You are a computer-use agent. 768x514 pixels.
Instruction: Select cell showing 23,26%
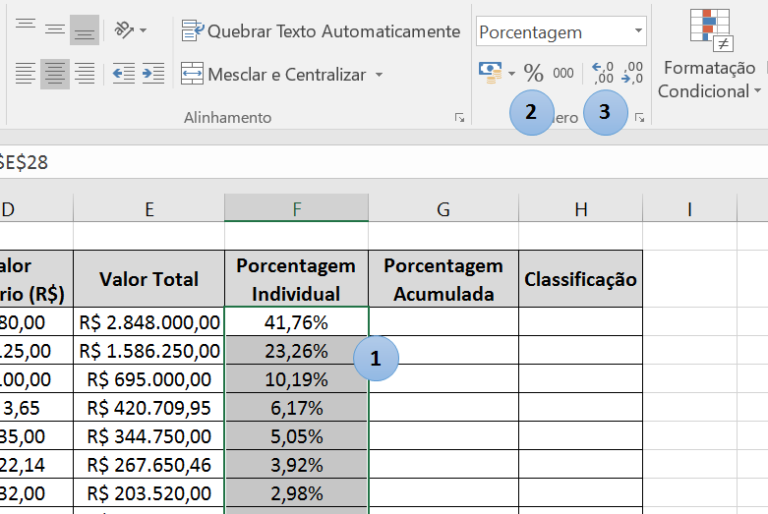[x=296, y=350]
